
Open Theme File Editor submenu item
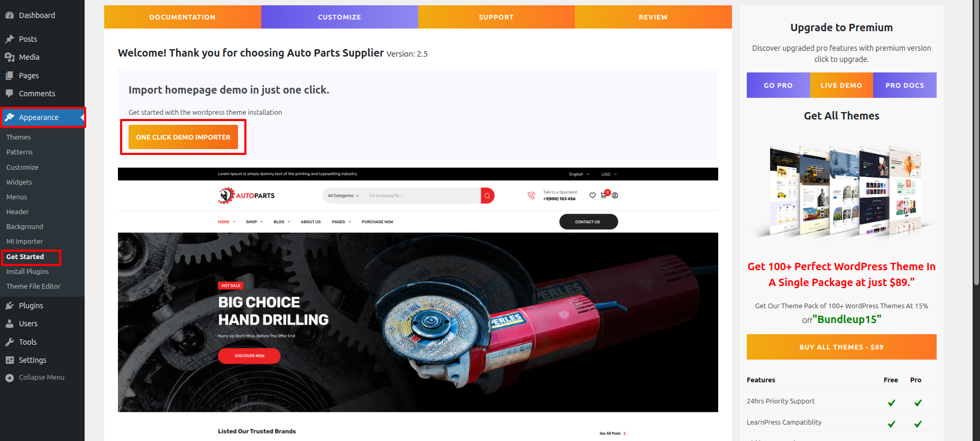33,286
